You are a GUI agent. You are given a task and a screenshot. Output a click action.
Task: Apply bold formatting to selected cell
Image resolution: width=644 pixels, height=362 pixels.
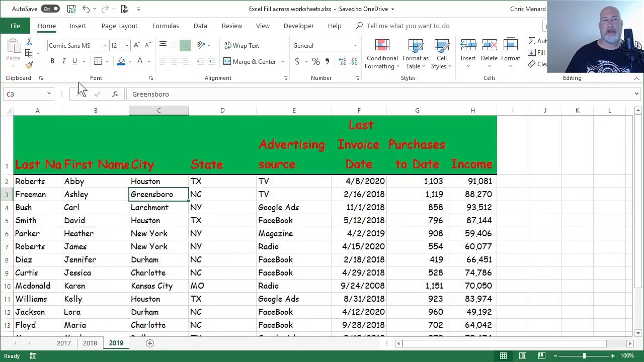pos(52,61)
